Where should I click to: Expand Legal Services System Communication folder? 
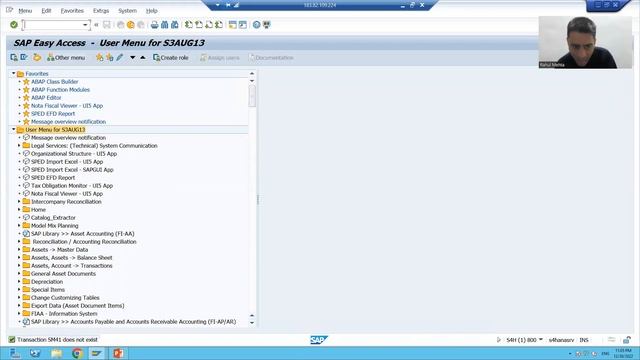[x=19, y=145]
